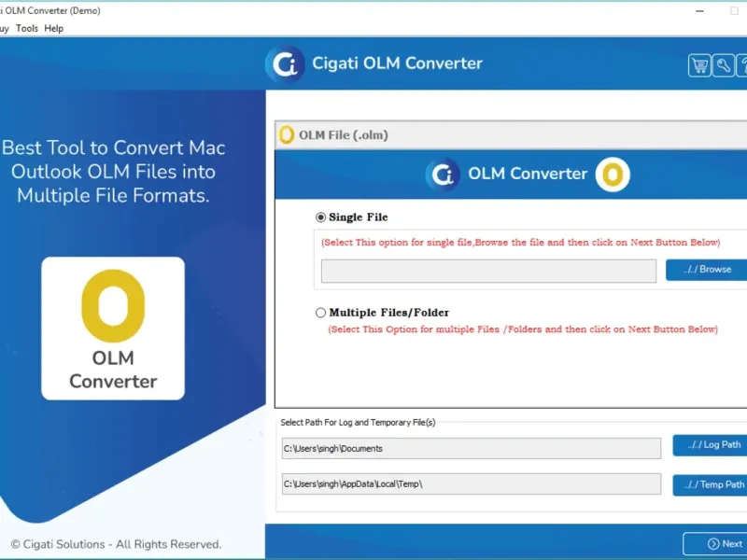Click the Log Path button
The image size is (747, 560).
pyautogui.click(x=710, y=445)
